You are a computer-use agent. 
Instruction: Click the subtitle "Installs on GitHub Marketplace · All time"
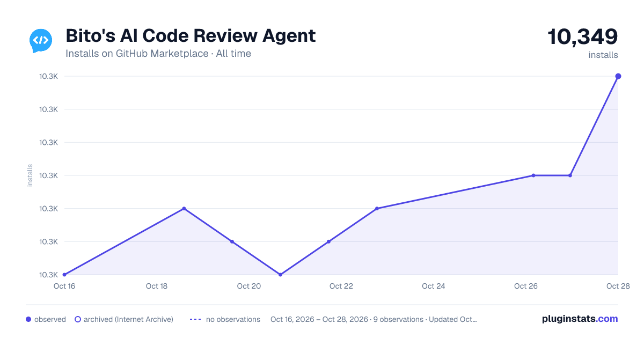point(158,54)
